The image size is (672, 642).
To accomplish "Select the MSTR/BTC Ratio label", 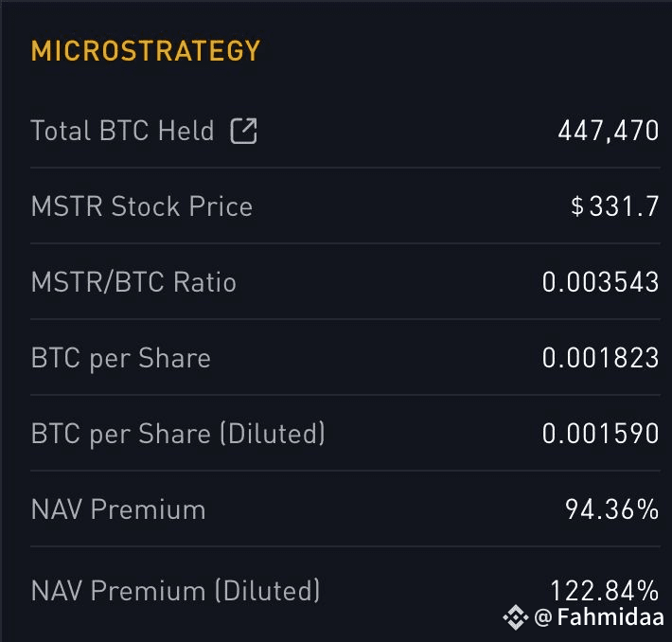I will coord(133,282).
